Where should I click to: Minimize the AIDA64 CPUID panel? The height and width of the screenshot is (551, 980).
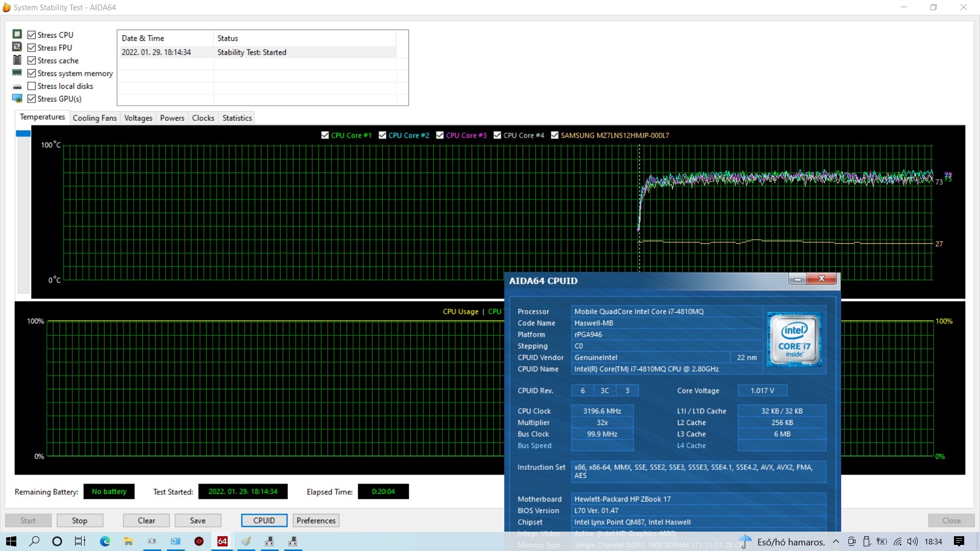[x=797, y=279]
